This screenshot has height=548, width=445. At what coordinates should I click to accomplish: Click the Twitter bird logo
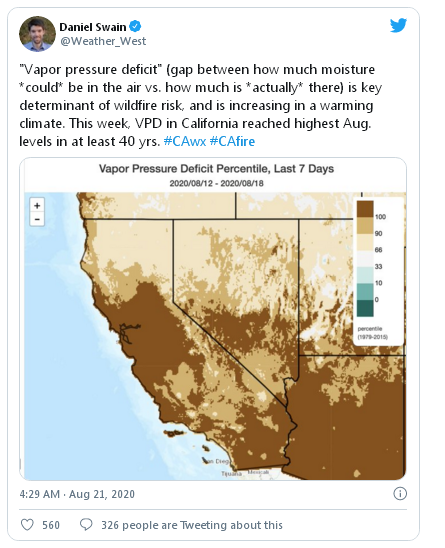[398, 25]
